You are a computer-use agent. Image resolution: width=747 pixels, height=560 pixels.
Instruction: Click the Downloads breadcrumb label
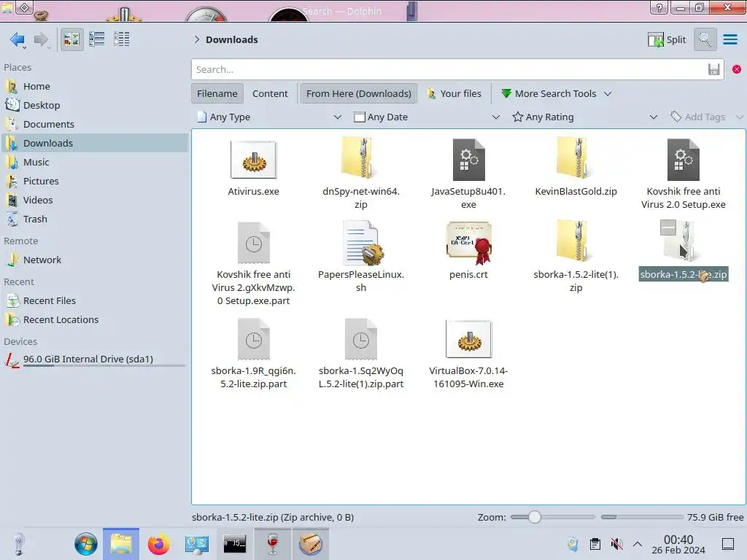(231, 39)
